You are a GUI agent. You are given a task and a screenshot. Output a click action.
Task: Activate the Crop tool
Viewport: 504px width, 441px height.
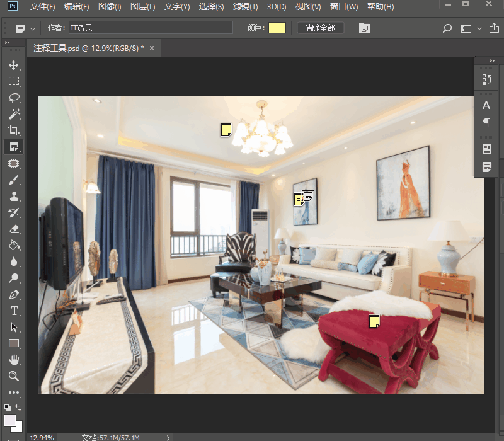coord(14,130)
